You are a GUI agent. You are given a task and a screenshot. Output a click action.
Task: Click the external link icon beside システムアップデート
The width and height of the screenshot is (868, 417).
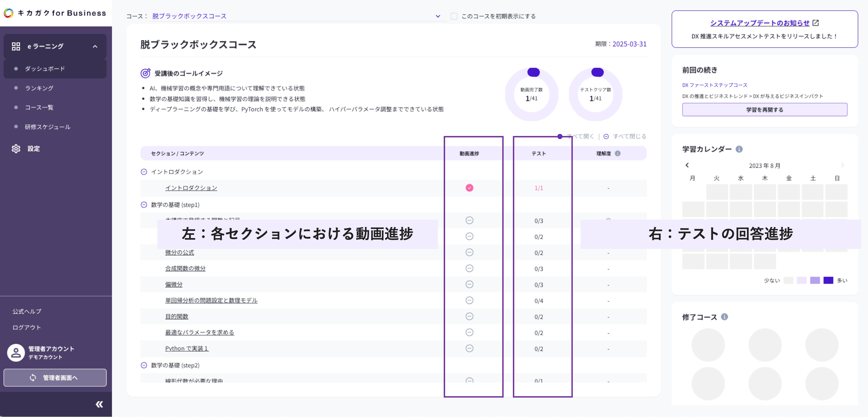[815, 23]
